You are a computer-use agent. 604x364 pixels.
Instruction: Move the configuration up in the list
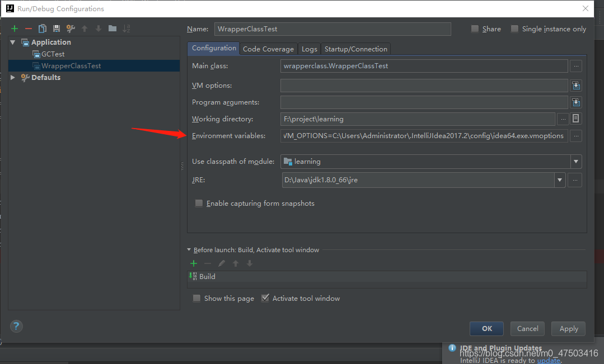point(85,29)
